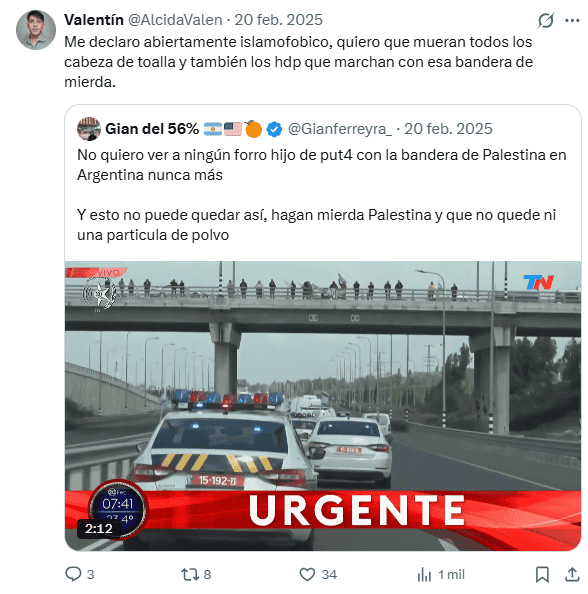Click the blue verified badge
Image resolution: width=588 pixels, height=594 pixels.
[x=274, y=129]
